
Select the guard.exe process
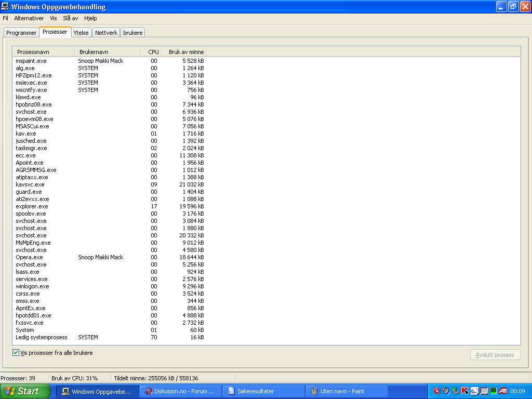tap(110, 192)
